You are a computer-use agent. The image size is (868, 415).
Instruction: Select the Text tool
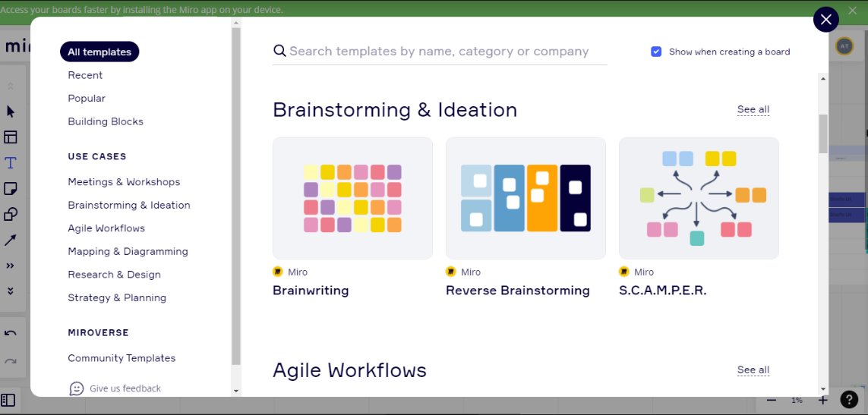(11, 163)
